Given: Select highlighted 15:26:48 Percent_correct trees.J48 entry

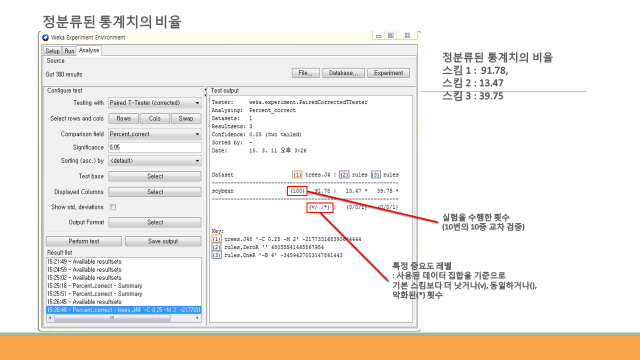Looking at the screenshot, I should click(124, 310).
